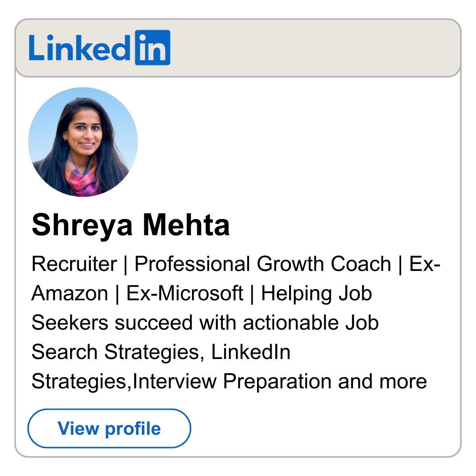Click "Professional Growth Coach" in the headline
The image size is (476, 476).
pyautogui.click(x=263, y=264)
